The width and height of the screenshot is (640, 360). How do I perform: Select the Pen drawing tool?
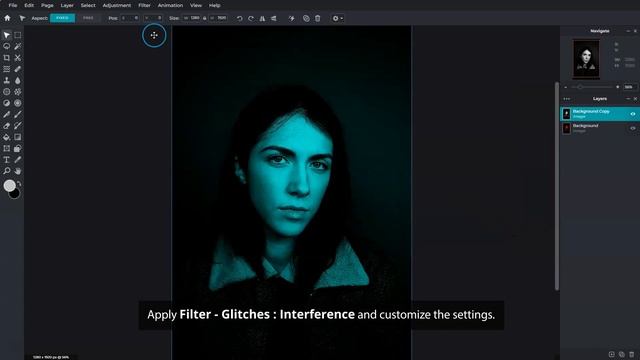(7, 115)
